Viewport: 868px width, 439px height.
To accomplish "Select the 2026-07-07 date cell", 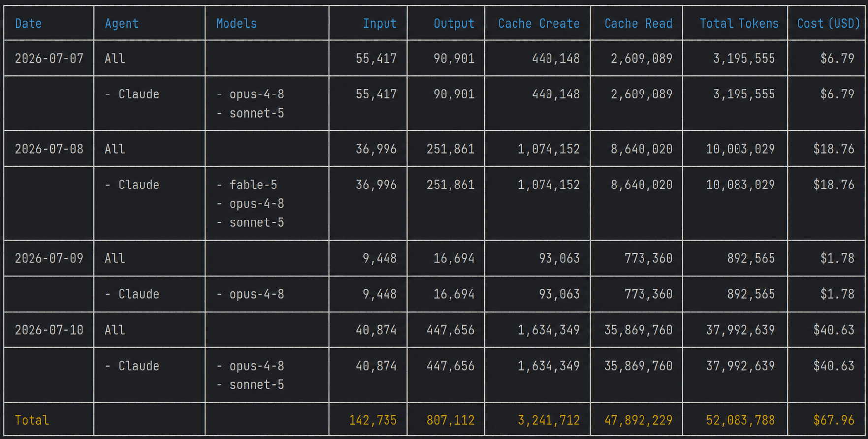I will (49, 58).
